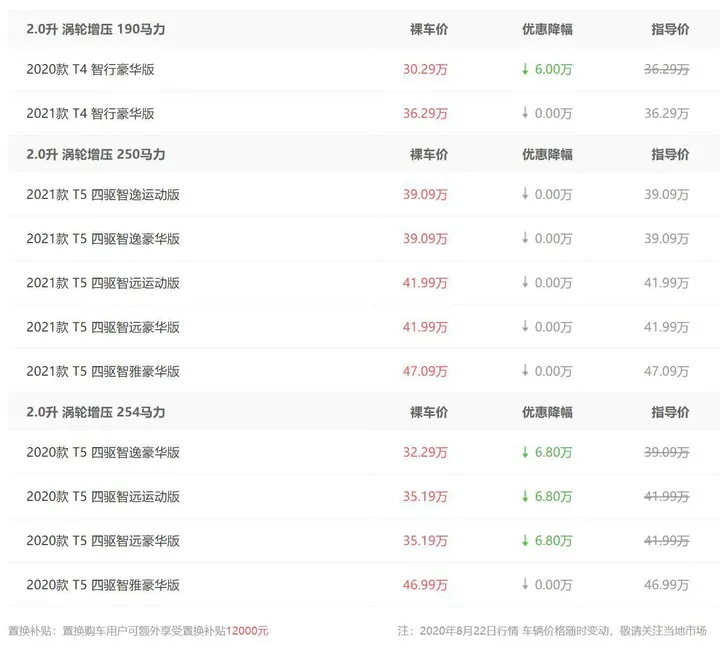Click gray 47.09万 guide price
This screenshot has height=655, width=720.
(x=667, y=371)
